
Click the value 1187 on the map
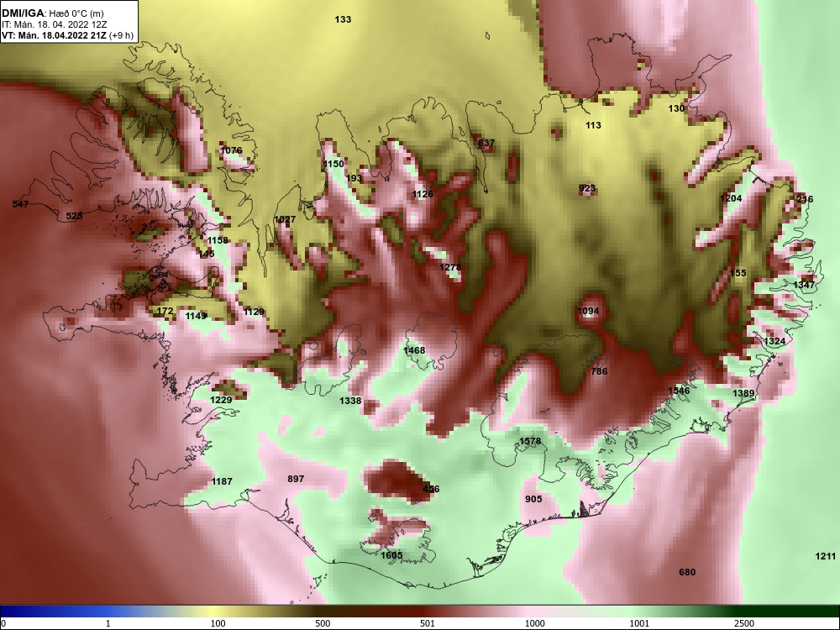click(x=222, y=481)
